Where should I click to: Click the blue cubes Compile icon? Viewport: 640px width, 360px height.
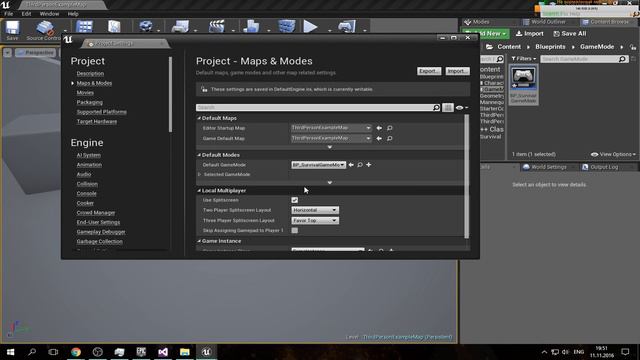coord(287,27)
